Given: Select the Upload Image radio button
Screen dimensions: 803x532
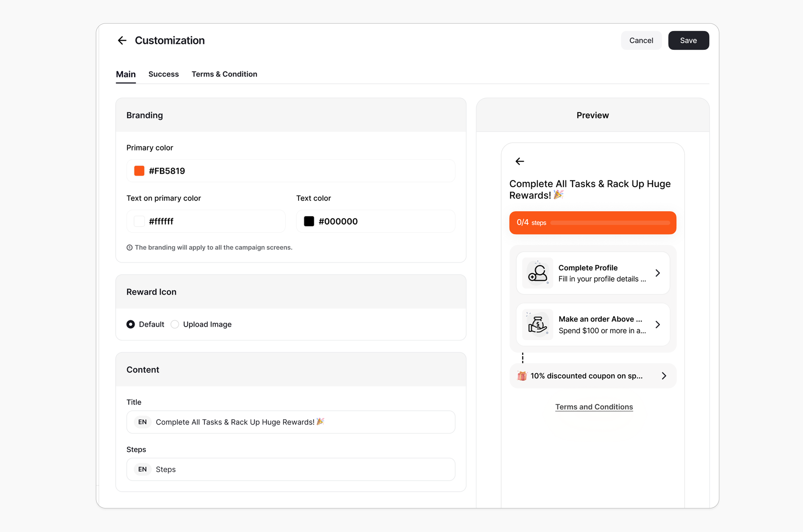Looking at the screenshot, I should (175, 324).
